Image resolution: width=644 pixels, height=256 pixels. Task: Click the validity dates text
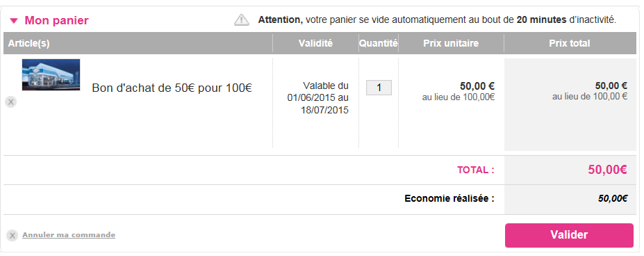318,98
